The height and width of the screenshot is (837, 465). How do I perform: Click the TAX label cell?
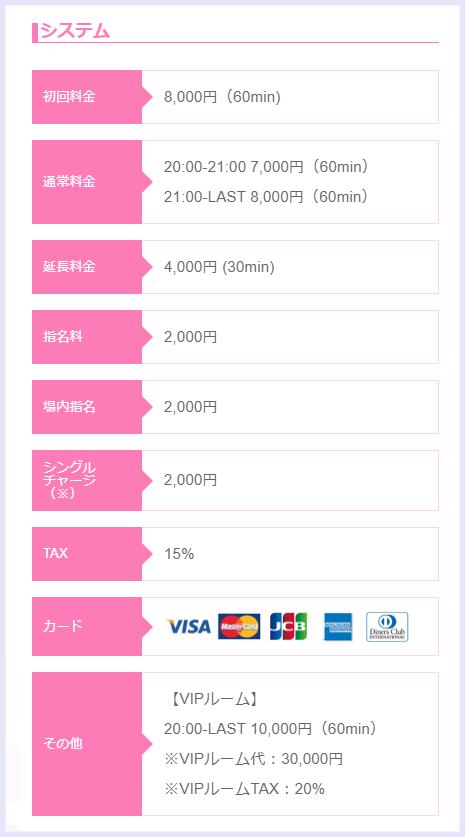pyautogui.click(x=87, y=554)
